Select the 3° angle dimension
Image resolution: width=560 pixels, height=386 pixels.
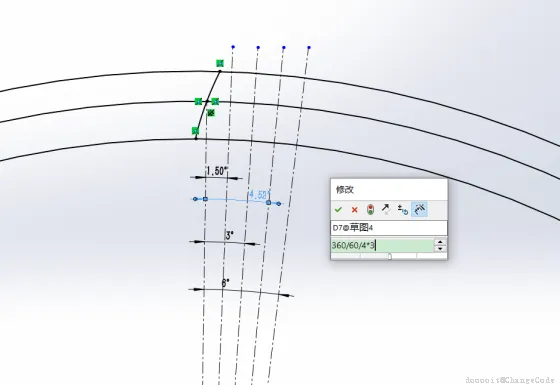coord(230,235)
